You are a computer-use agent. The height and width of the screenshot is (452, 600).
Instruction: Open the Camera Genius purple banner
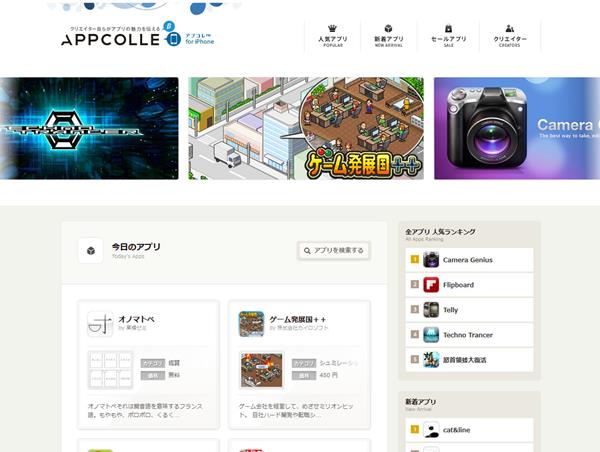click(517, 128)
